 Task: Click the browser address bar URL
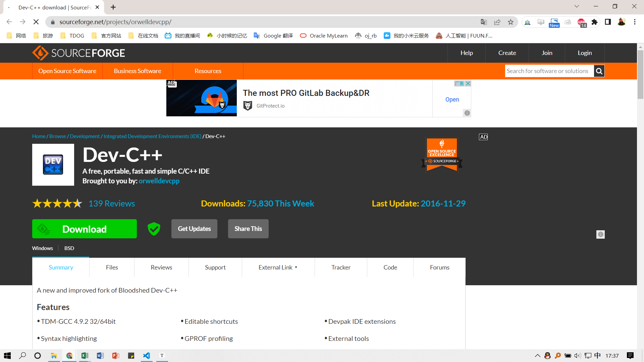pyautogui.click(x=115, y=22)
